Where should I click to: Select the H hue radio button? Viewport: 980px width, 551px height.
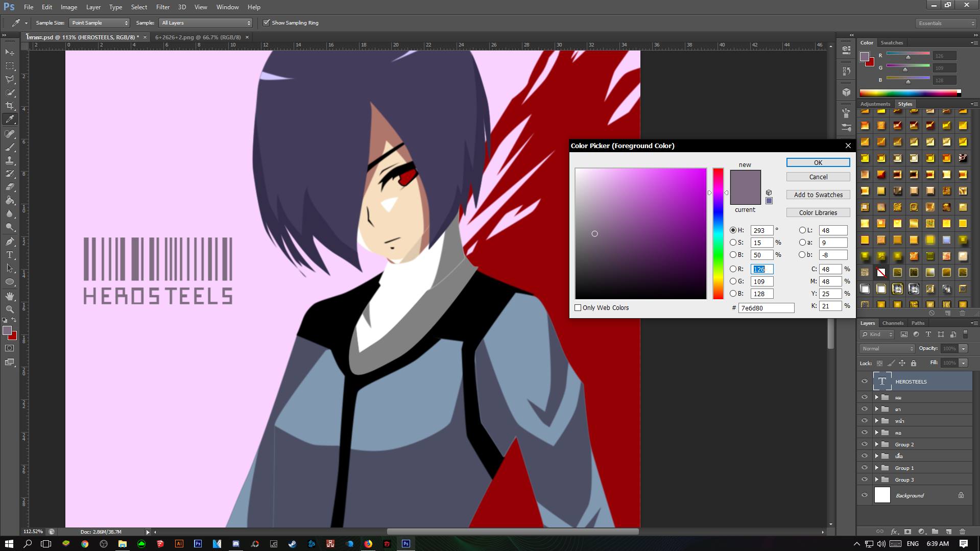pos(733,230)
